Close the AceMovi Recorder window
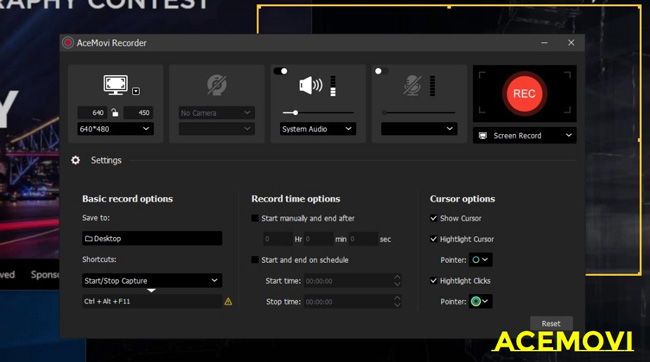The image size is (650, 362). point(571,43)
